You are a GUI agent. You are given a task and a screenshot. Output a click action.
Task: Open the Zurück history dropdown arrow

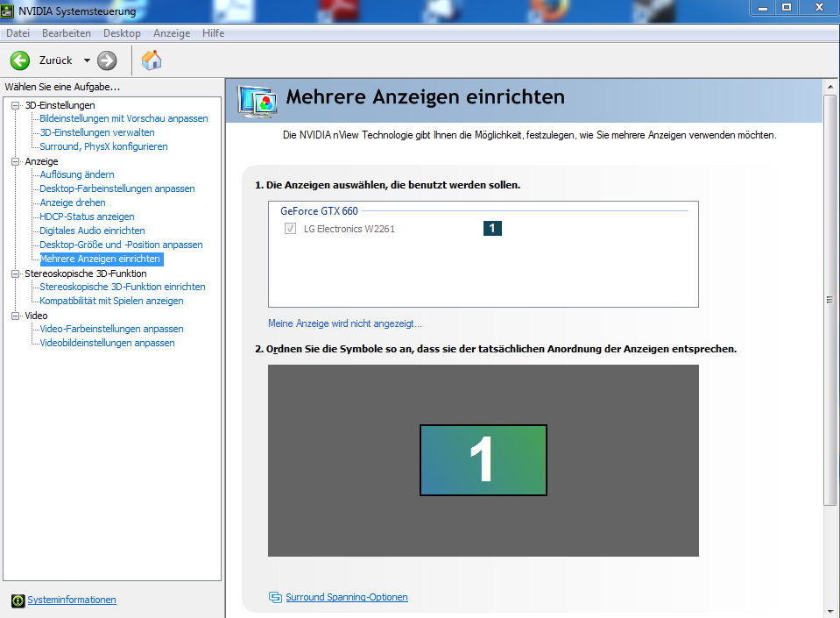point(87,60)
